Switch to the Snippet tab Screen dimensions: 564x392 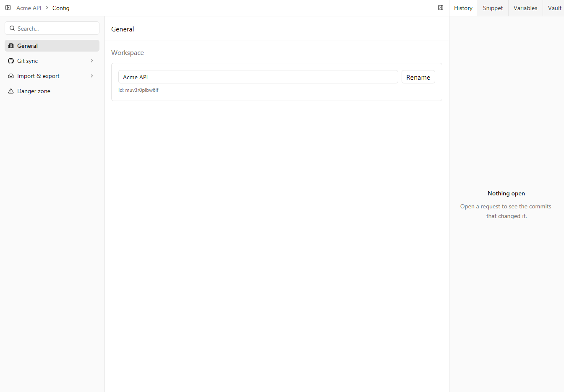tap(493, 8)
